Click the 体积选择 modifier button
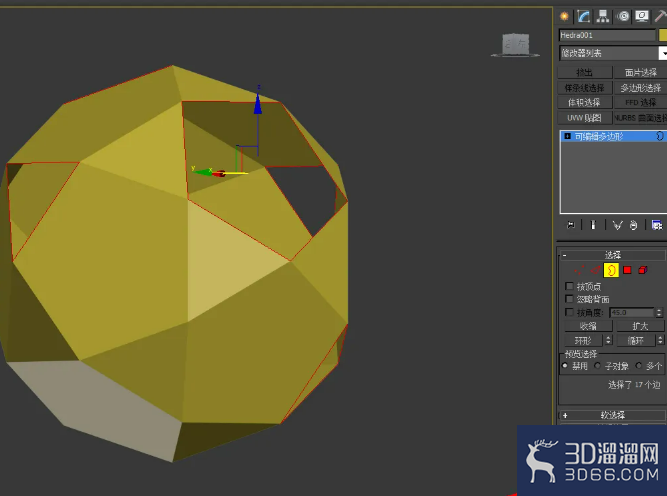This screenshot has height=496, width=667. point(585,102)
